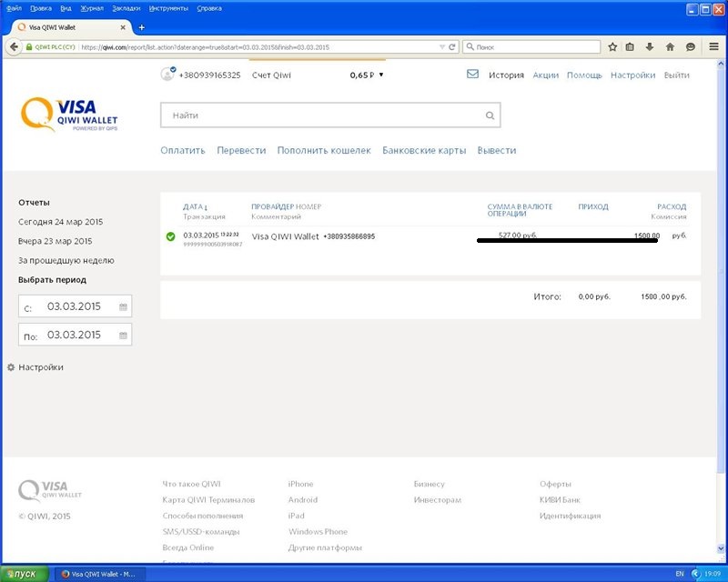The image size is (728, 582).
Task: Open the Firefox hamburger menu
Action: [x=714, y=46]
